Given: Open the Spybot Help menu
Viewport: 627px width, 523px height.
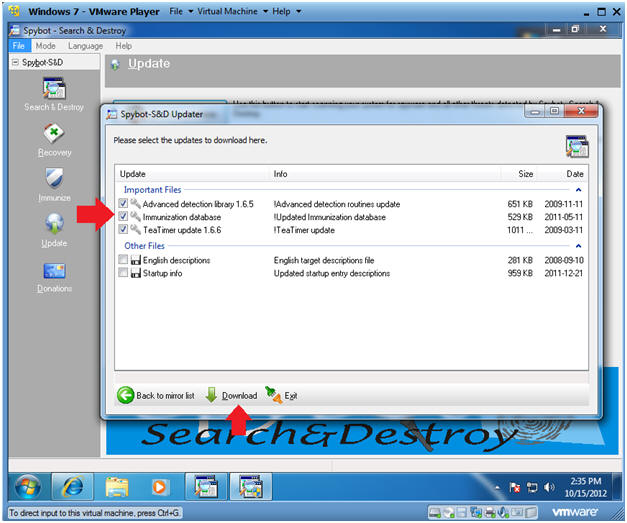Looking at the screenshot, I should (124, 46).
